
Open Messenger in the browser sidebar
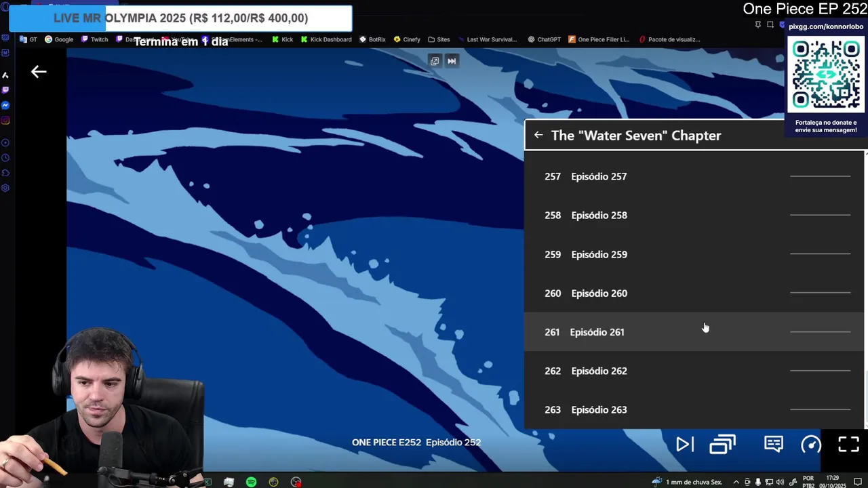(5, 105)
